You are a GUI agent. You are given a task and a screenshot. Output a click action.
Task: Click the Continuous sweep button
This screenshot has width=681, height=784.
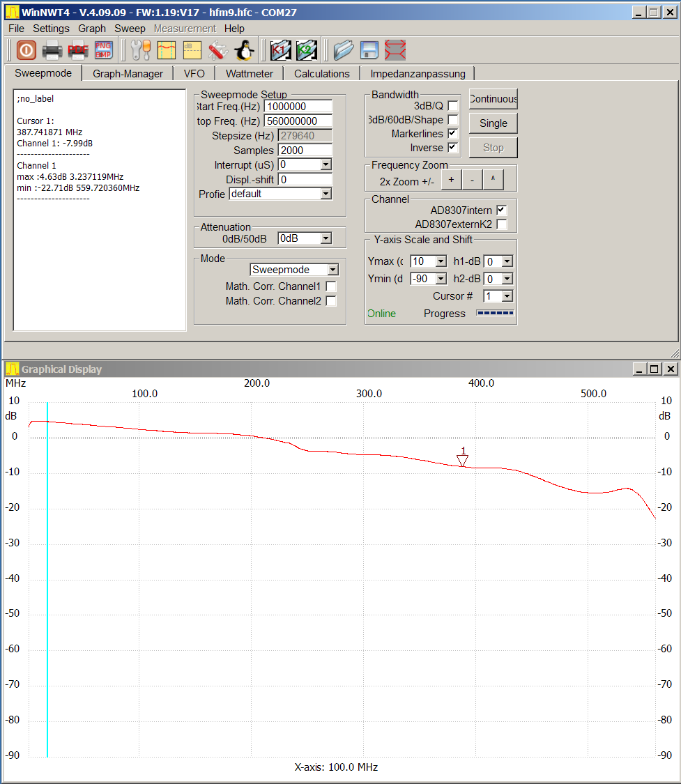[493, 99]
